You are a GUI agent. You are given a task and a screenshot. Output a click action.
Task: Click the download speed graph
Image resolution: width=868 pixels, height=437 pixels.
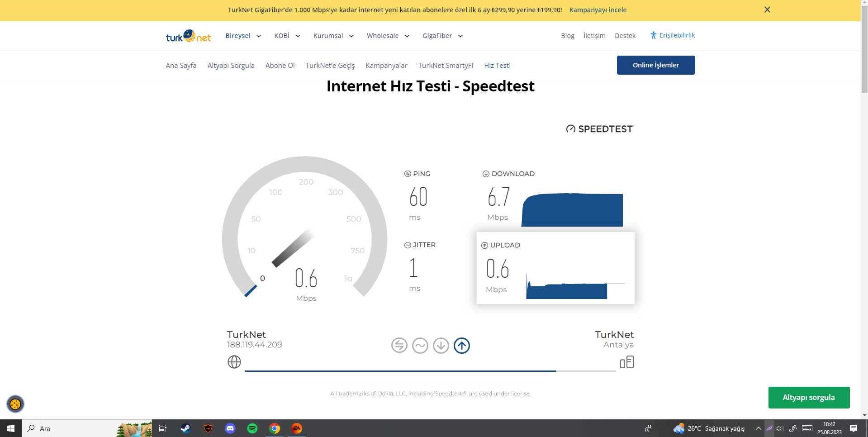click(x=572, y=210)
